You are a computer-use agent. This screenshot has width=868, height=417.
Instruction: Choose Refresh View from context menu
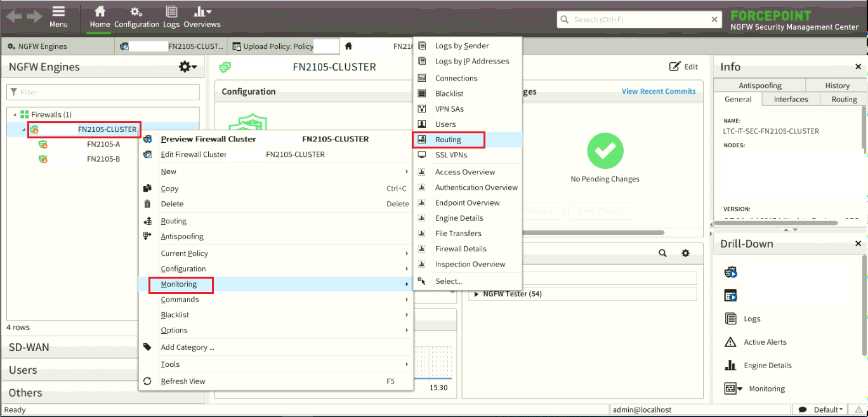pos(183,381)
